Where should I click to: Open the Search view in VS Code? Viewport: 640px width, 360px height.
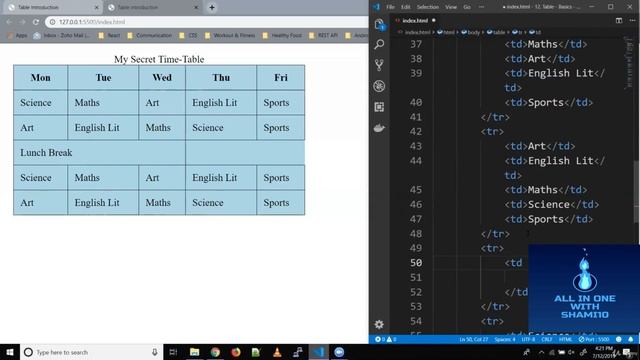coord(379,44)
